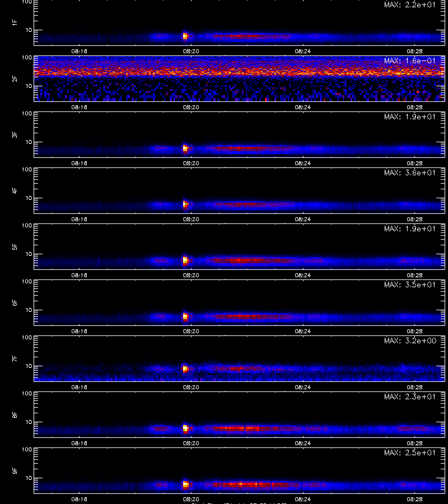The height and width of the screenshot is (504, 448).
Task: Click the 3F panel label
Action: (x=15, y=134)
